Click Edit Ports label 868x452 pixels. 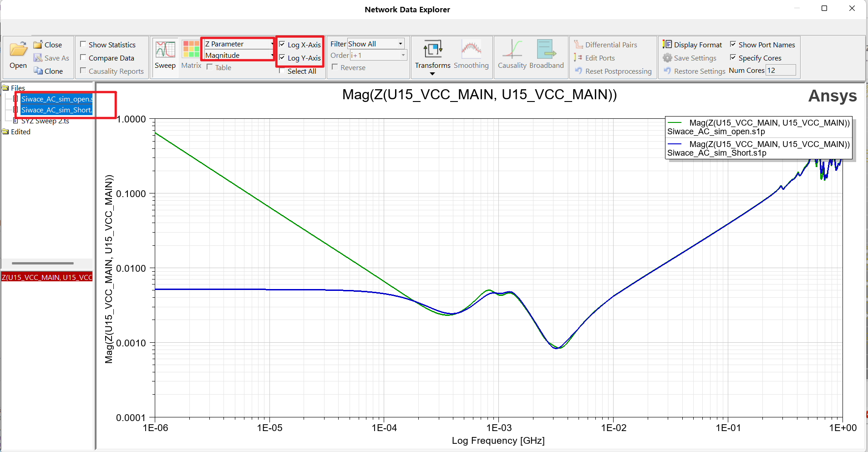(x=600, y=58)
